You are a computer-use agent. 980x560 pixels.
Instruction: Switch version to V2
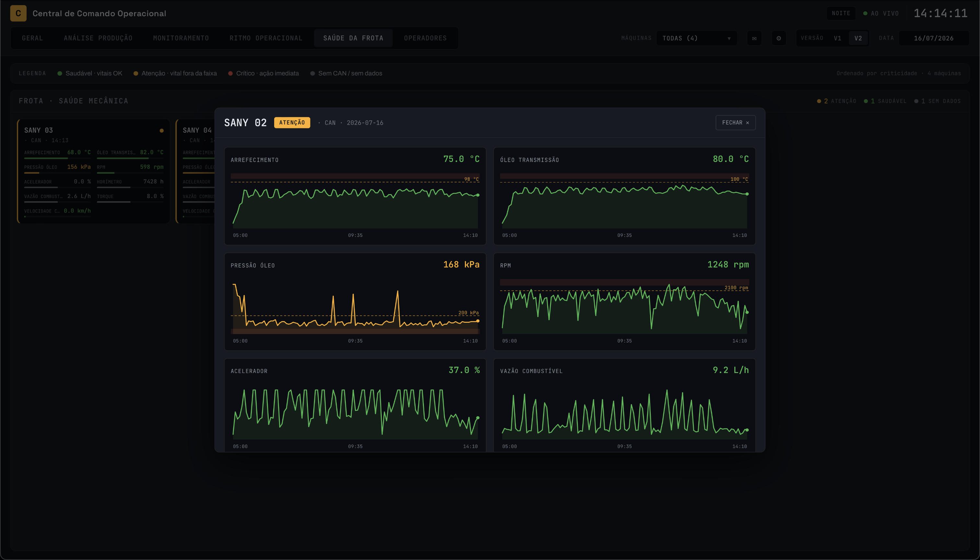(x=858, y=38)
